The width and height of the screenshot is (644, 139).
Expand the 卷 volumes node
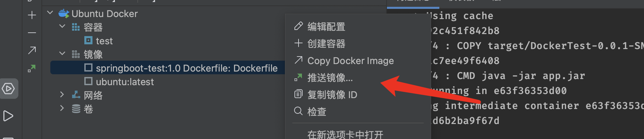pos(62,108)
